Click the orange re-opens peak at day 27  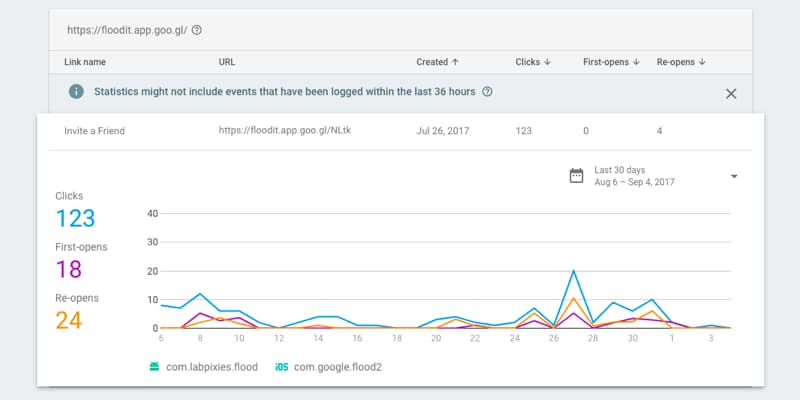(574, 298)
